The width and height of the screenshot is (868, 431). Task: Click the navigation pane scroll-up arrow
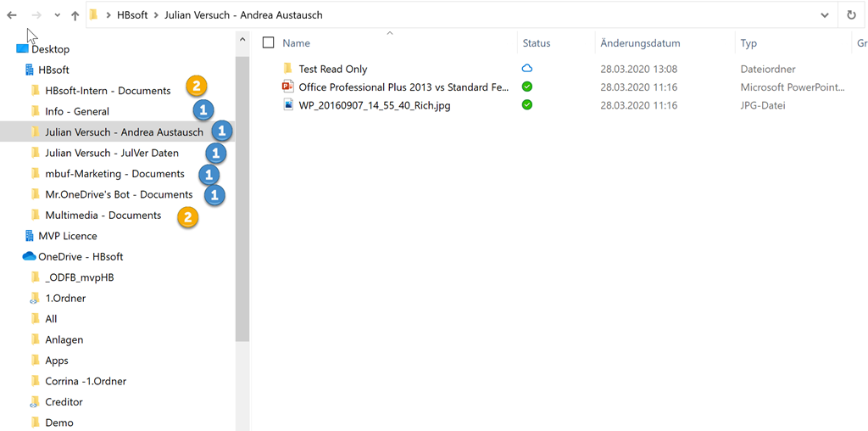(242, 40)
